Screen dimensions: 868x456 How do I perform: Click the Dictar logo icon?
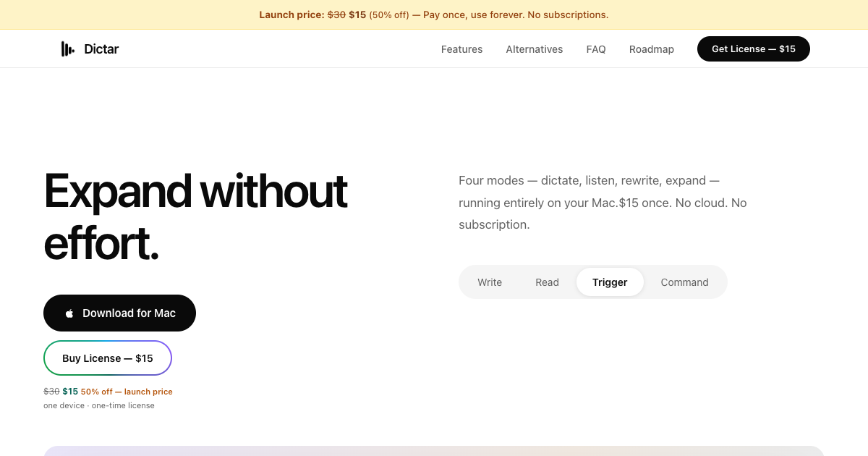pyautogui.click(x=67, y=49)
